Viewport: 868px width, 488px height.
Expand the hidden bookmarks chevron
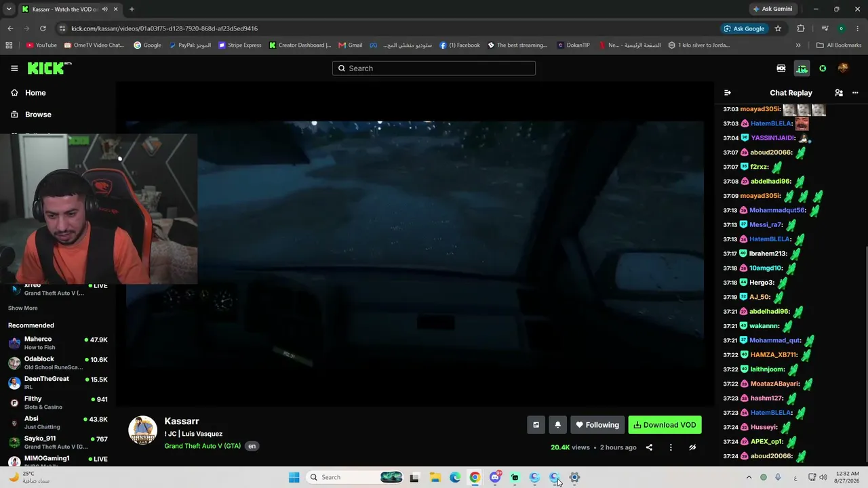798,45
